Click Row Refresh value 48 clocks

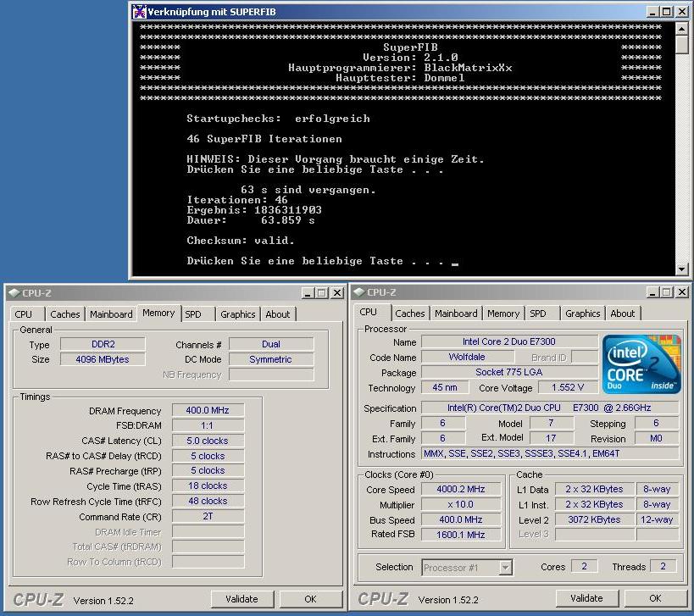(208, 501)
